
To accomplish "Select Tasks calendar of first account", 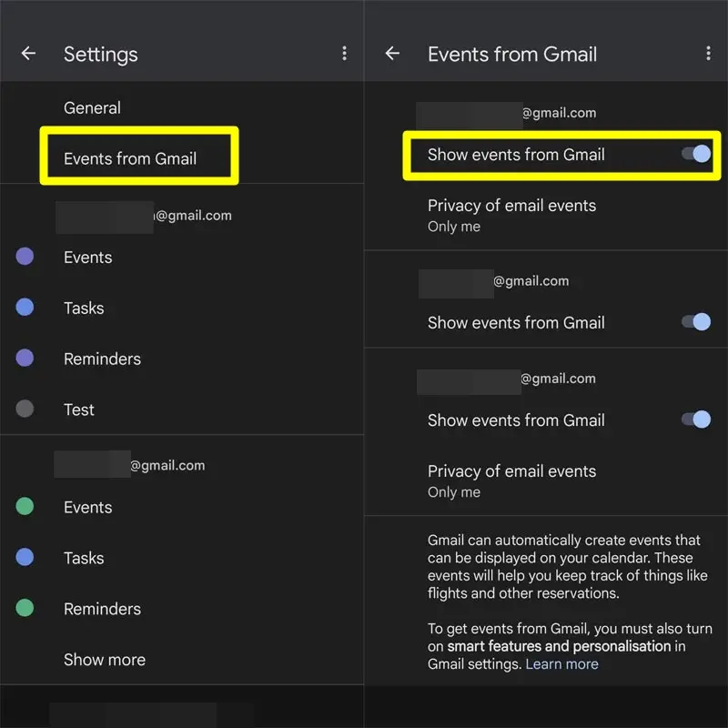I will (x=181, y=308).
